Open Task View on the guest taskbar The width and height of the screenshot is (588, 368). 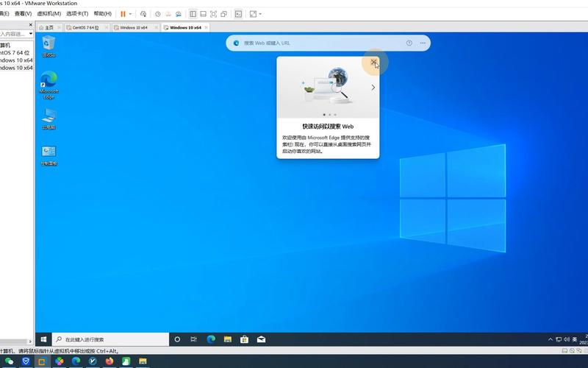point(193,339)
